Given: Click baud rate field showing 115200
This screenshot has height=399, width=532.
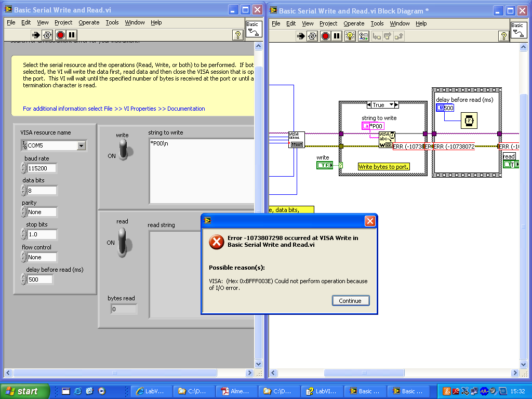Looking at the screenshot, I should click(42, 168).
